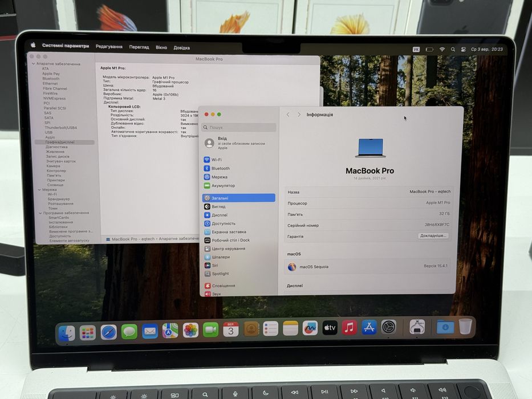The height and width of the screenshot is (399, 532).
Task: Open Перегляд menu
Action: click(x=139, y=47)
